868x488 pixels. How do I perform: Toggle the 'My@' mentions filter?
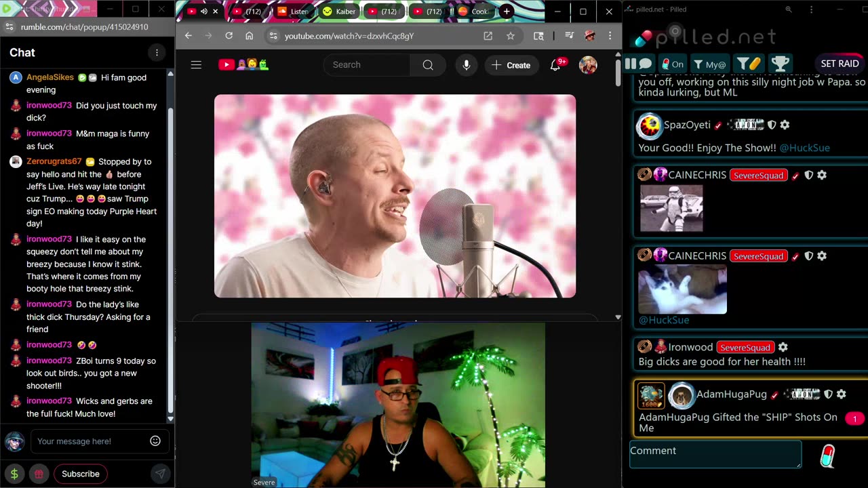click(709, 64)
